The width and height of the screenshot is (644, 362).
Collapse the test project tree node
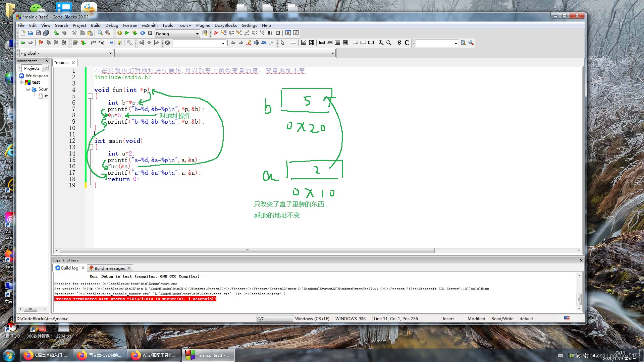coord(22,82)
